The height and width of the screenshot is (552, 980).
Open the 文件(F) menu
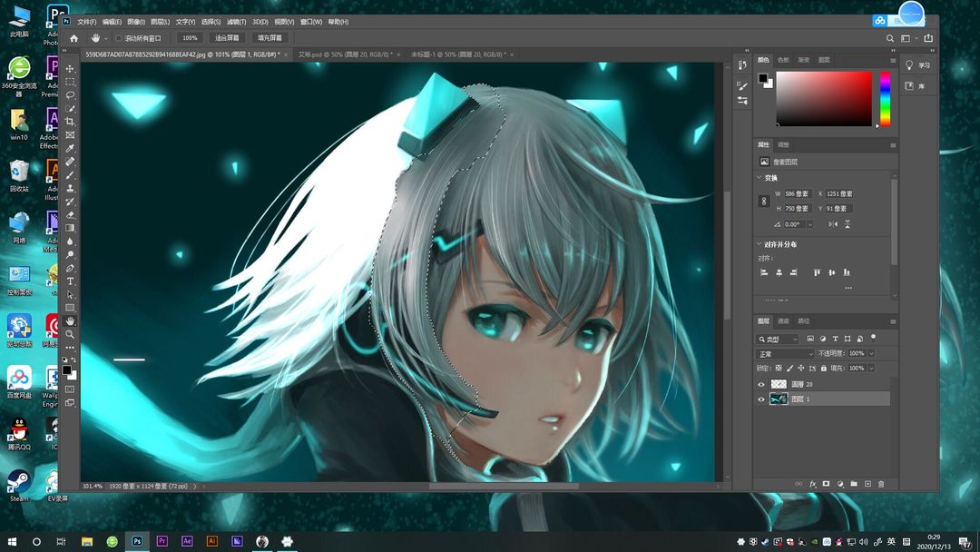coord(87,22)
